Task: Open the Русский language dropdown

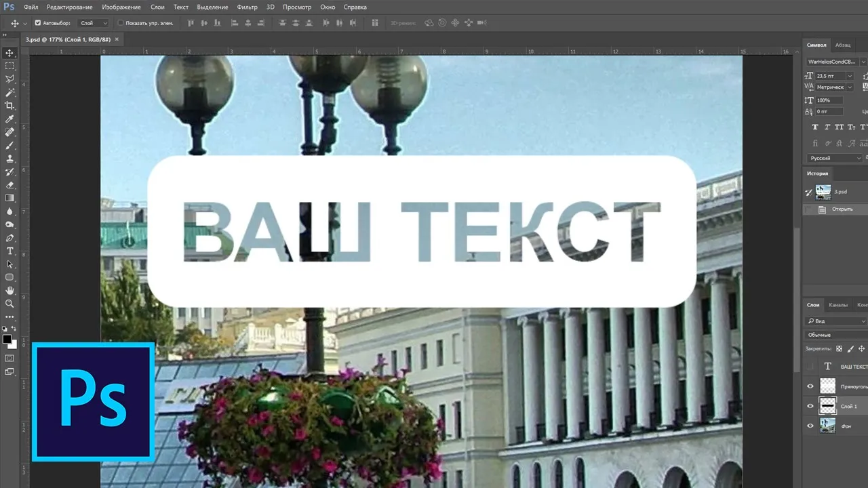Action: tap(835, 158)
